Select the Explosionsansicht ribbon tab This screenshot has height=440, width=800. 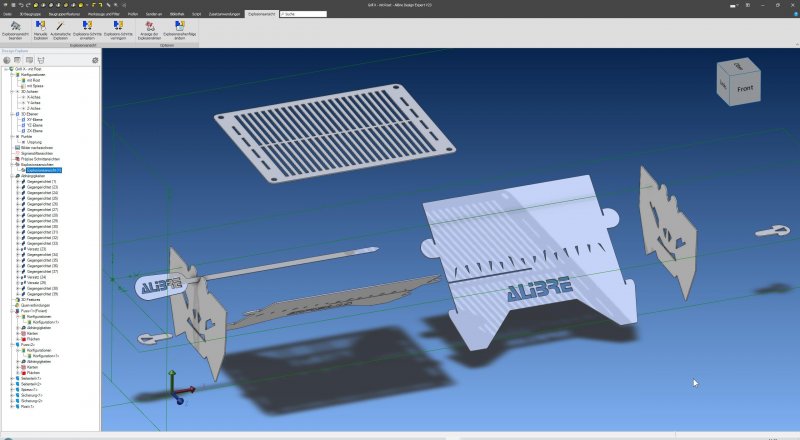click(261, 14)
